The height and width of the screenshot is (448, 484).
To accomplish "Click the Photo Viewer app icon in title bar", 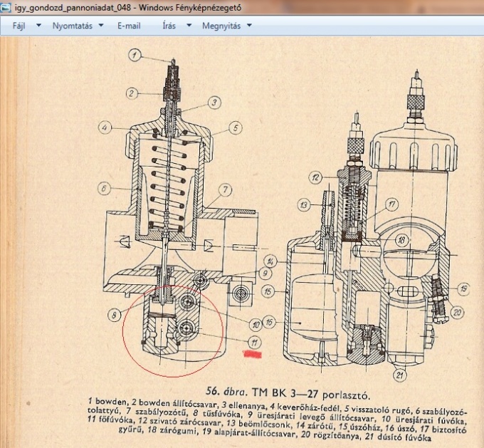I will (7, 7).
